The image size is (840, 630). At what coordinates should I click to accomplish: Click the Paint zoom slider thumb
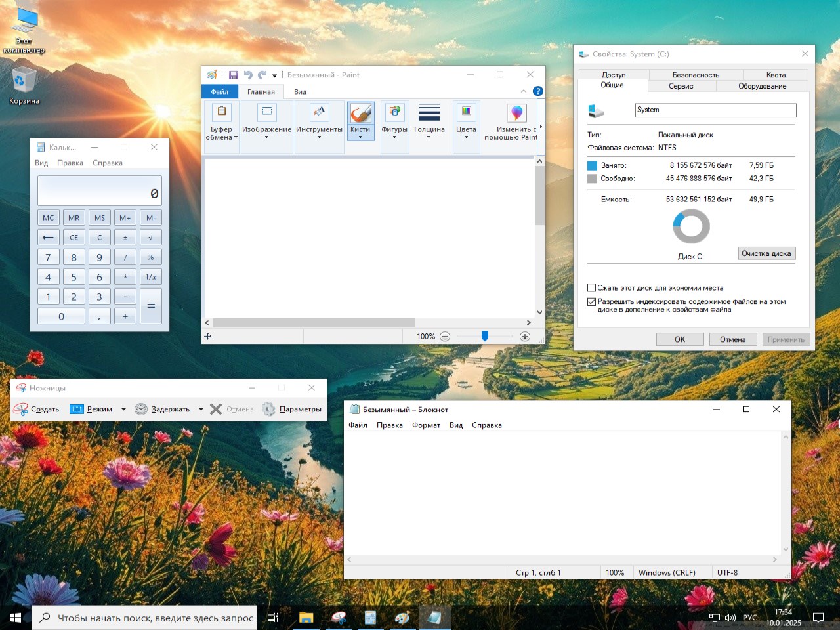485,336
